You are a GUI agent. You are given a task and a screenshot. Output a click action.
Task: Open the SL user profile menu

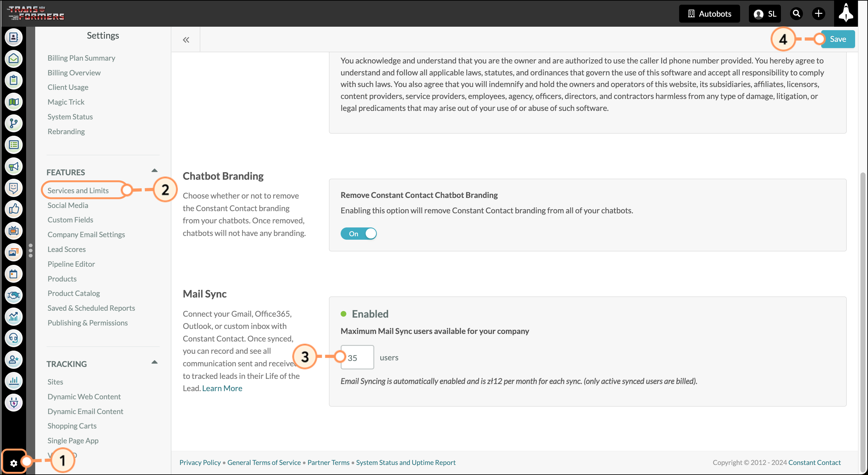point(765,14)
